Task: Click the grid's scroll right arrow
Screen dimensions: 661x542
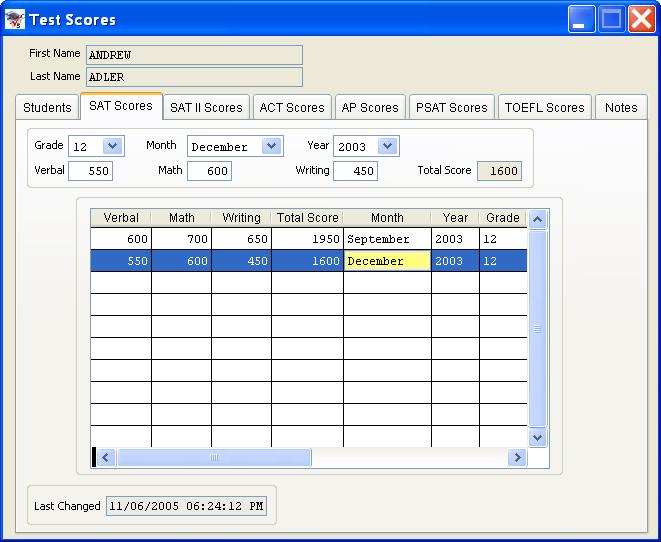Action: [x=517, y=457]
